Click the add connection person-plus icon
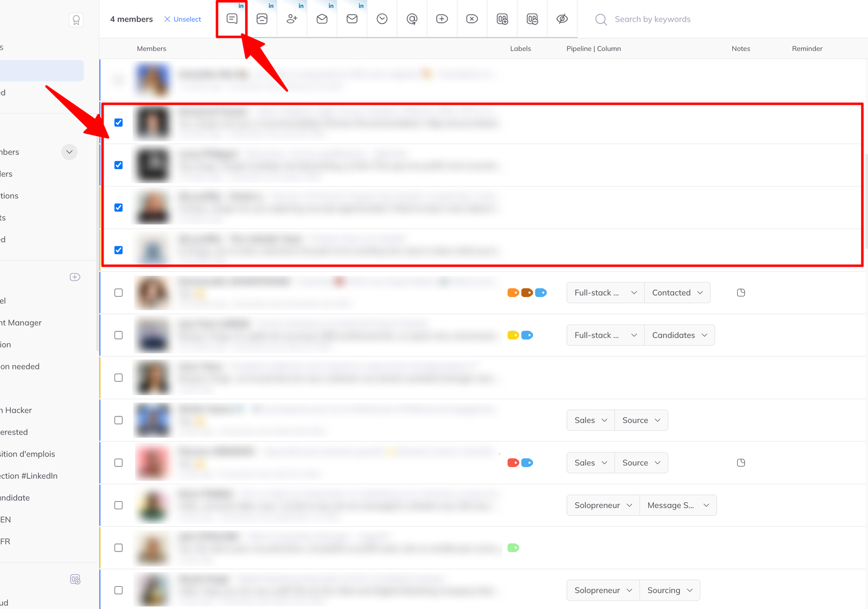This screenshot has height=609, width=868. [x=292, y=19]
